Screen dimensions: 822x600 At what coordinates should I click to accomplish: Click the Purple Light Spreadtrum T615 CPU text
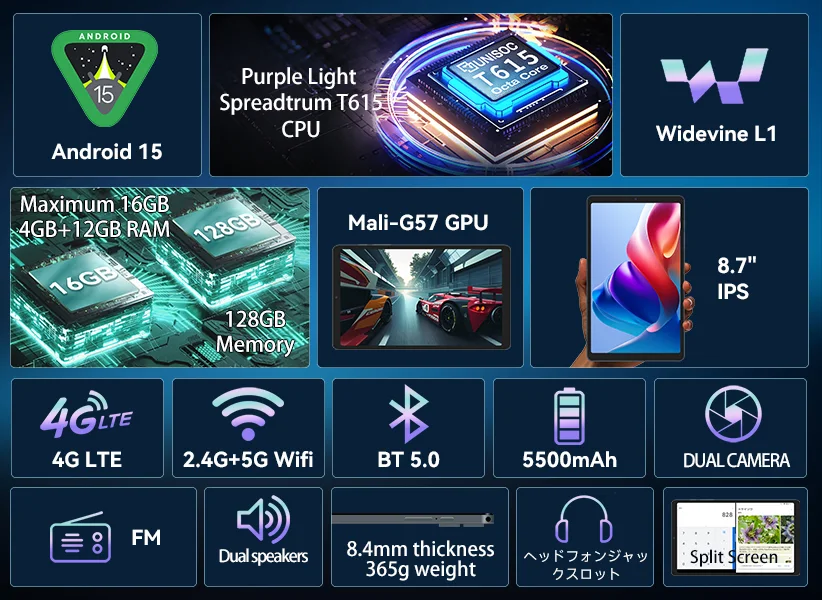(x=300, y=103)
